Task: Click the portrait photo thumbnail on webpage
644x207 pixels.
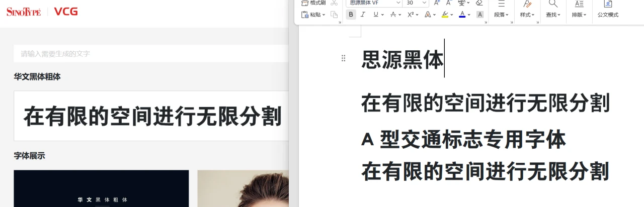Action: coord(243,188)
